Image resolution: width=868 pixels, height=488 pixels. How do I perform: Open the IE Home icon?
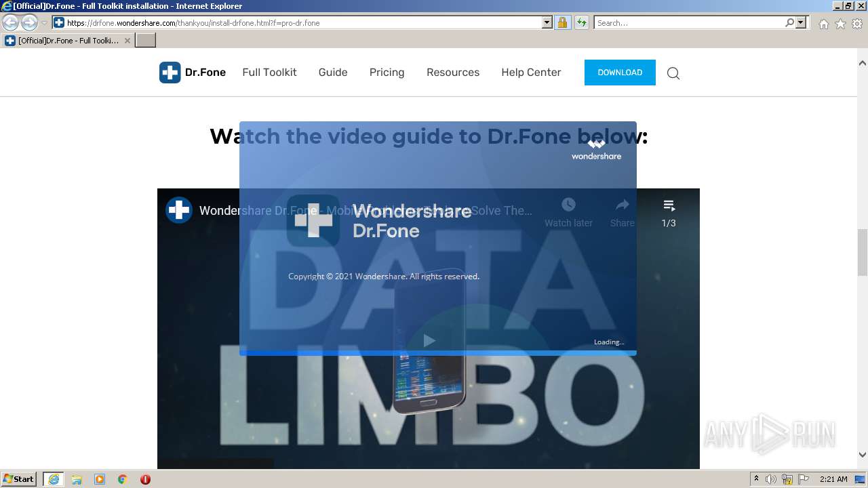[823, 24]
